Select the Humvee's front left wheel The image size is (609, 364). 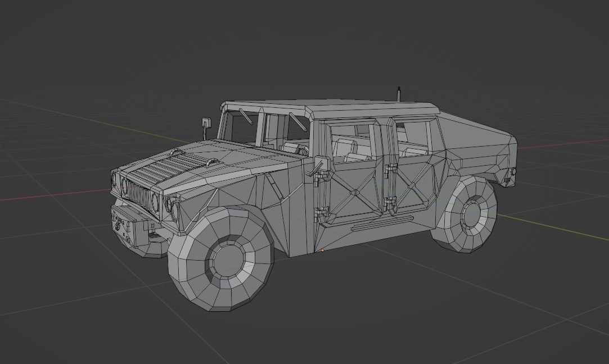pyautogui.click(x=221, y=259)
